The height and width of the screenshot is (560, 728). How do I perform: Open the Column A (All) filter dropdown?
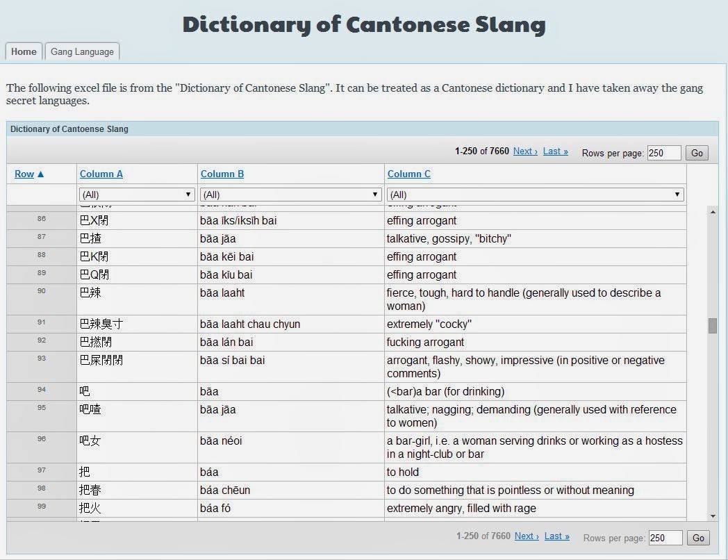pos(136,195)
